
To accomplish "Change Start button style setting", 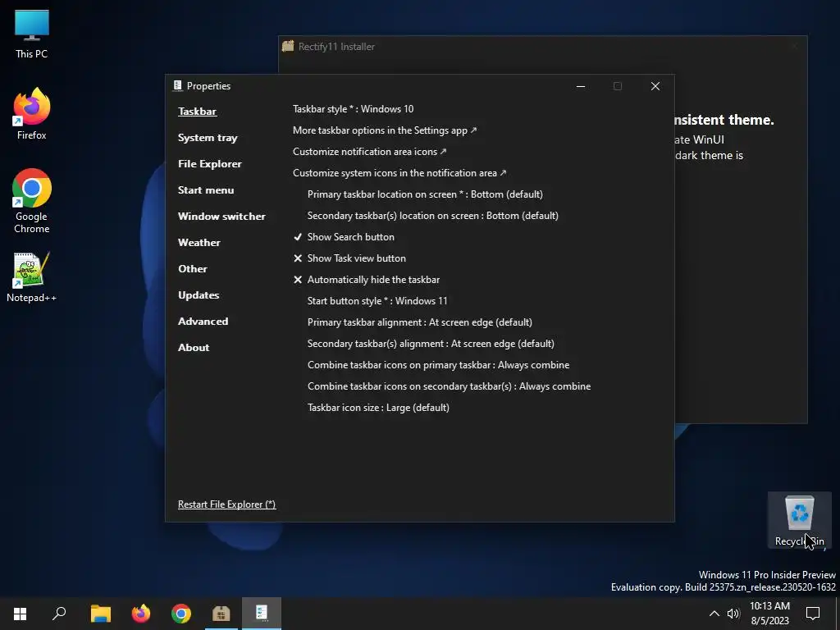I will pyautogui.click(x=377, y=301).
